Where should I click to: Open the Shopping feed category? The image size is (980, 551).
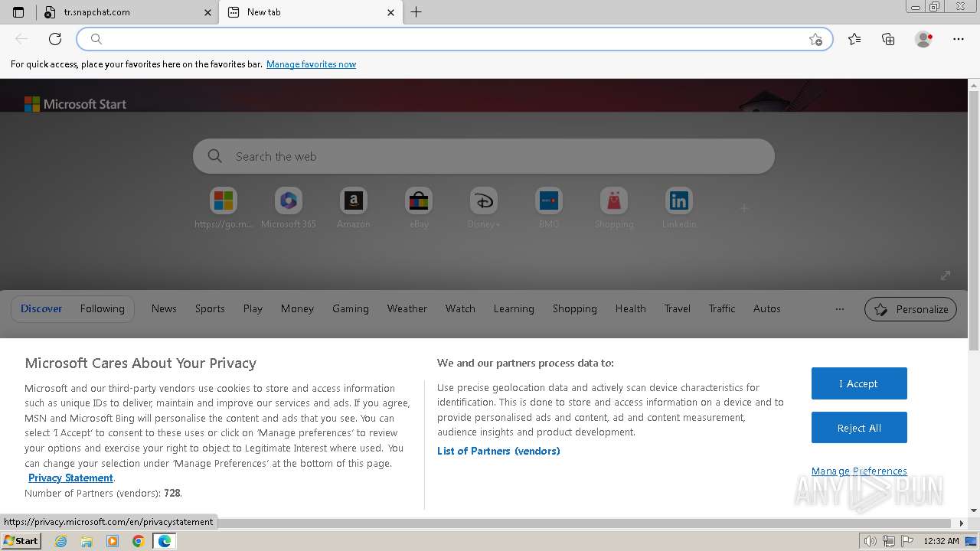575,308
